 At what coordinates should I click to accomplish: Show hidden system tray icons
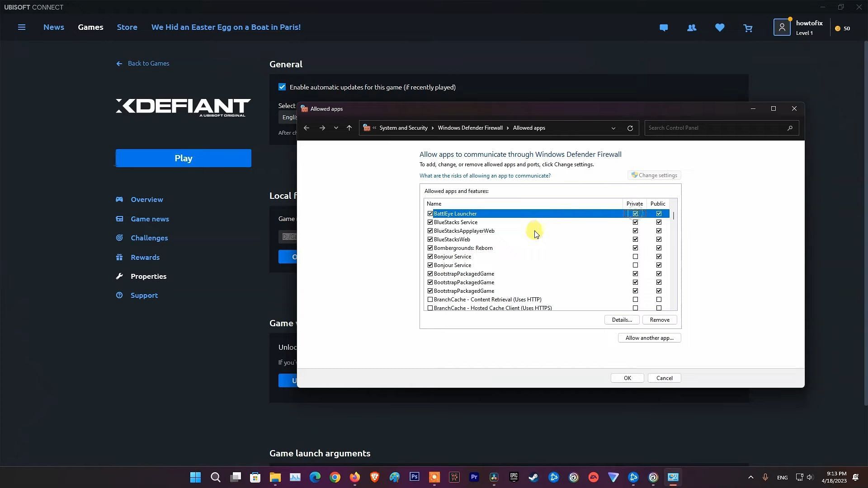[751, 477]
